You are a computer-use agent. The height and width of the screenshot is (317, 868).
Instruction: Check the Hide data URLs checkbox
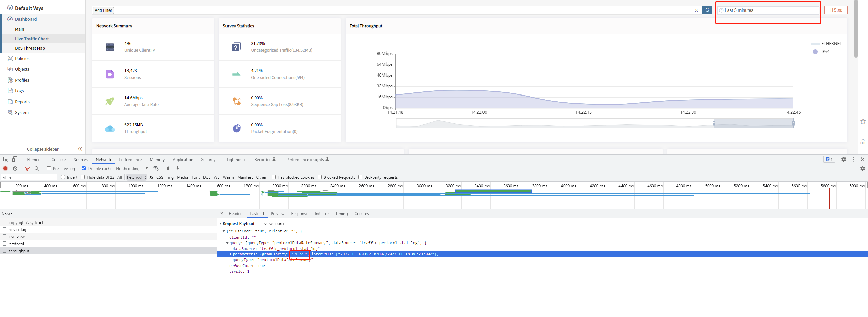point(83,177)
